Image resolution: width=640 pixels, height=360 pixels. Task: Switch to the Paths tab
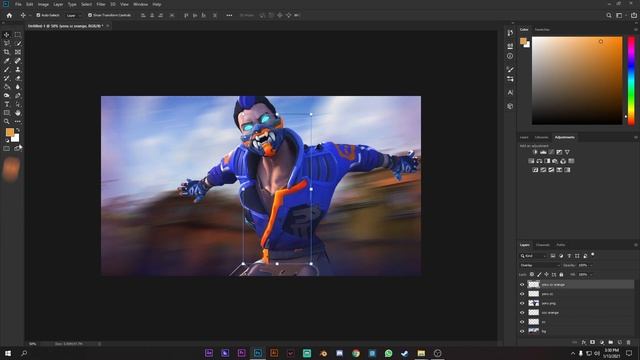click(x=561, y=245)
